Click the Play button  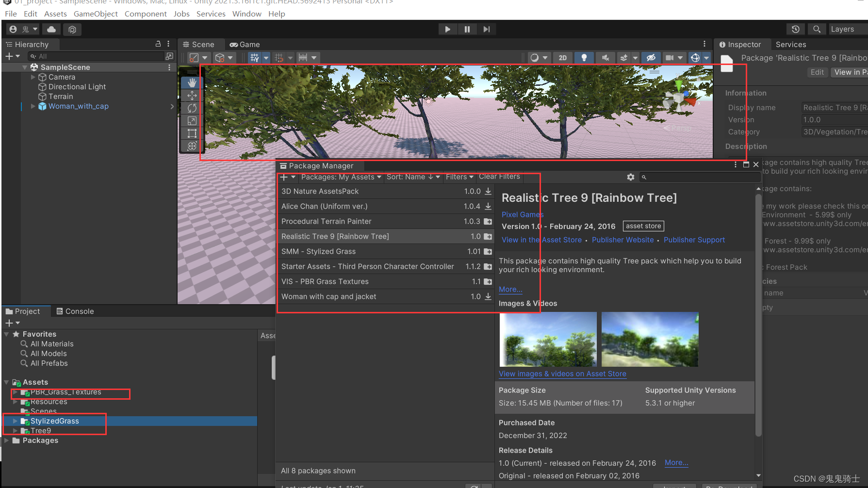coord(447,29)
